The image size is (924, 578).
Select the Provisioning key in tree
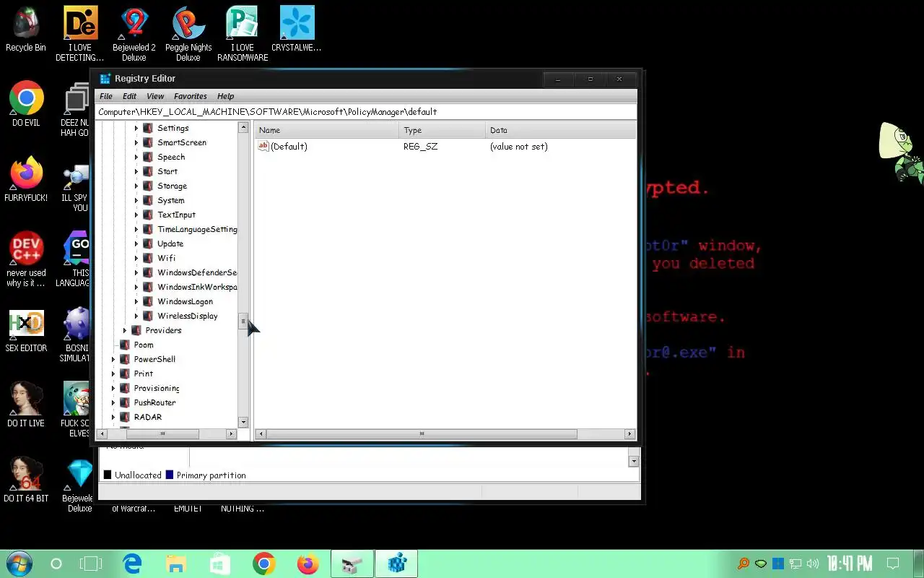(156, 388)
